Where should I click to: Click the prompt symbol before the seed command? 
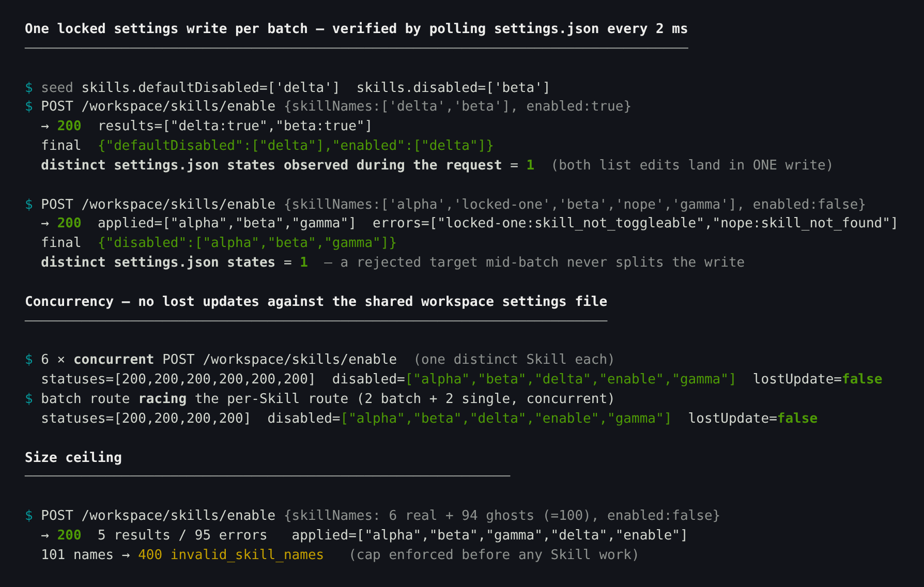[x=29, y=87]
